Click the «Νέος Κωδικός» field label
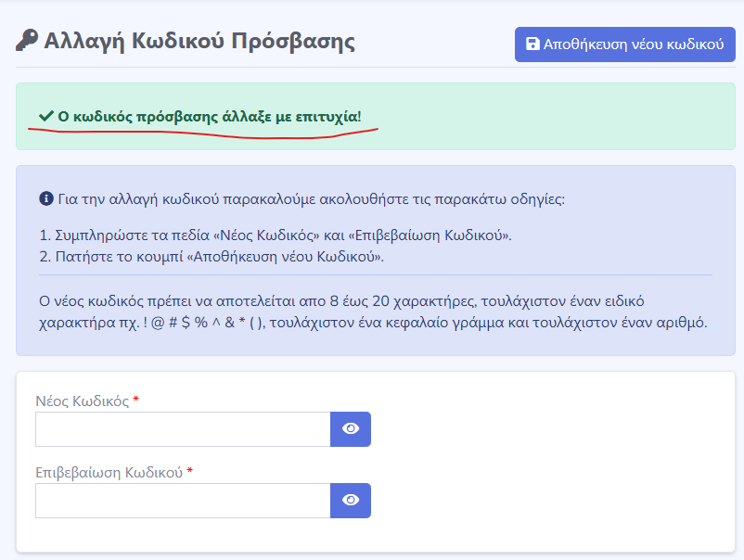 [82, 401]
